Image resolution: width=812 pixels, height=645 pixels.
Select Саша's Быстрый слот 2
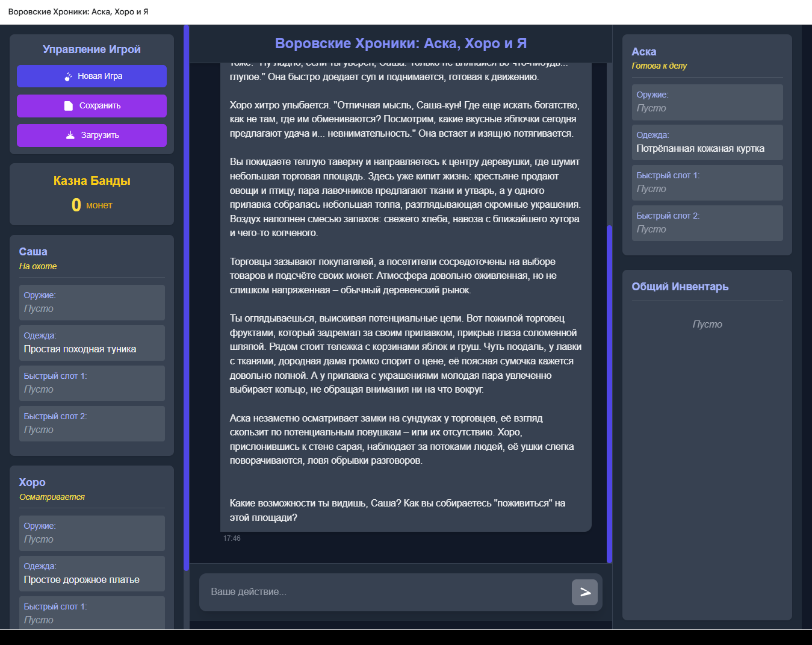tap(92, 423)
